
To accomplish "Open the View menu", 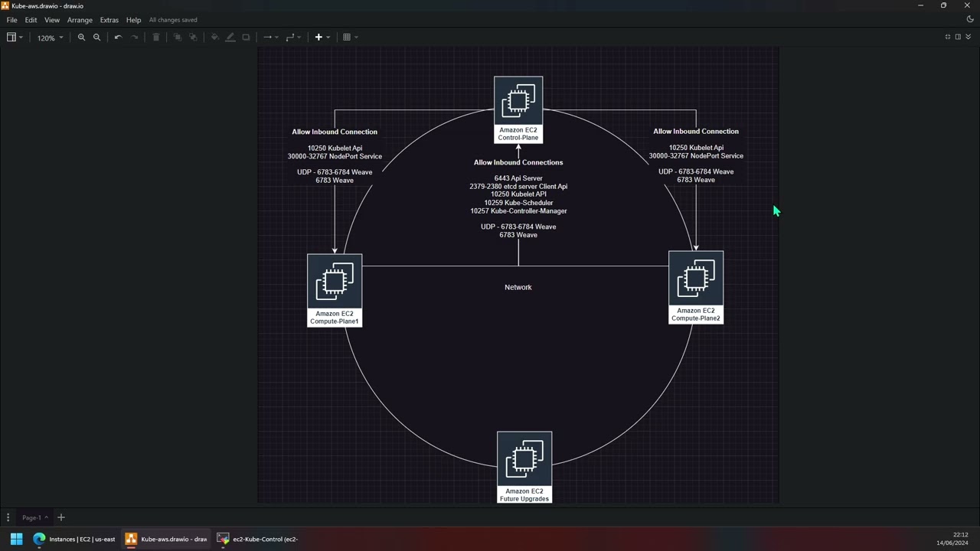I will (52, 20).
